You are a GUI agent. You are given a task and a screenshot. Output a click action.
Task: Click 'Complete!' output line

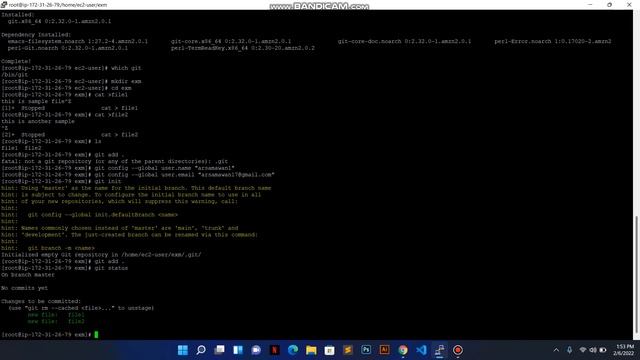16,61
